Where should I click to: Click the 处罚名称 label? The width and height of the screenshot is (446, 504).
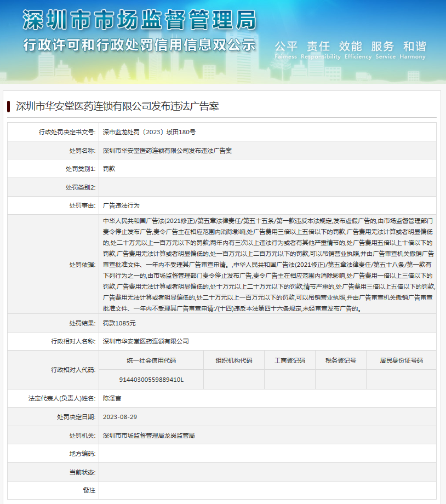click(x=82, y=151)
